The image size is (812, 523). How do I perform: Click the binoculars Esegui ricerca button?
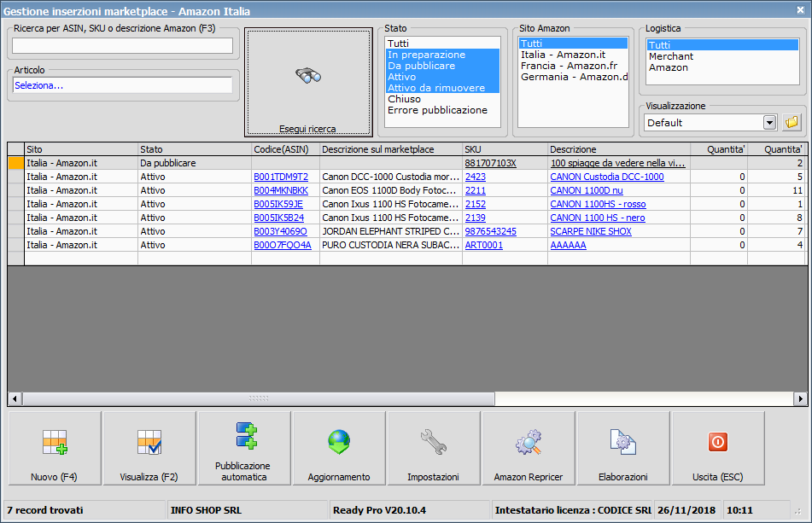(x=307, y=82)
